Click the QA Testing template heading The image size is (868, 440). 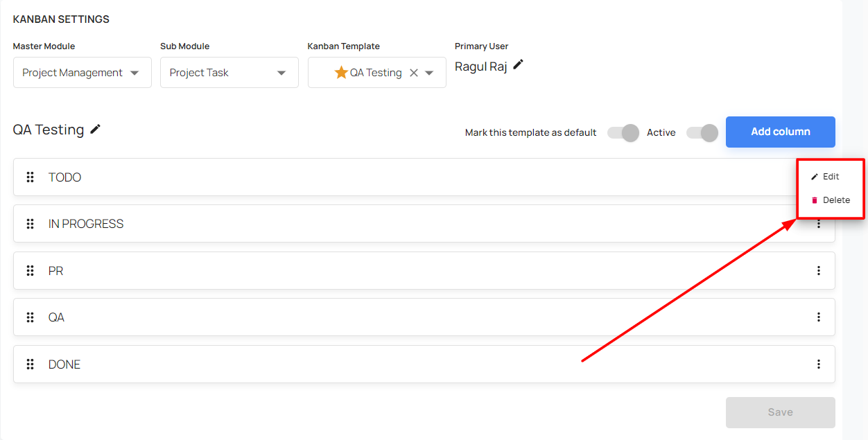point(49,130)
